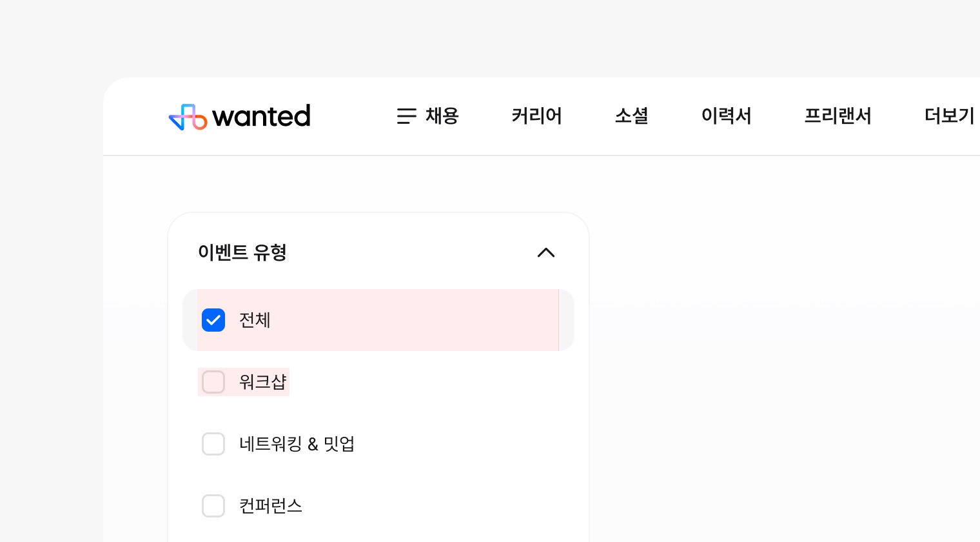980x542 pixels.
Task: Tick the 컨퍼런스 checkbox
Action: (x=213, y=506)
